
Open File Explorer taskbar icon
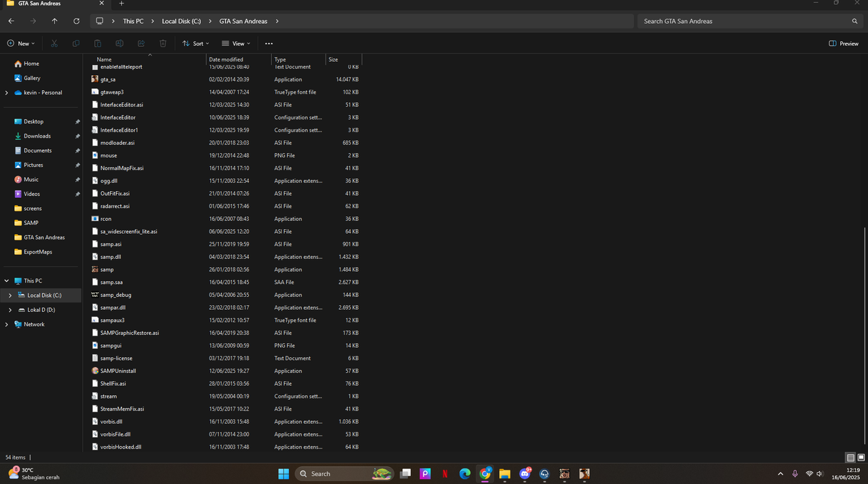click(x=505, y=474)
